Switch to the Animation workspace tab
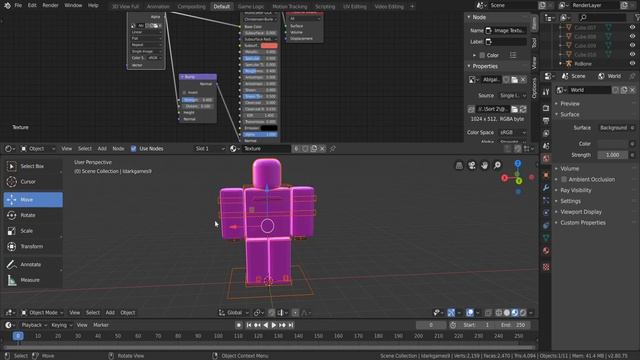This screenshot has width=640, height=360. click(x=158, y=7)
